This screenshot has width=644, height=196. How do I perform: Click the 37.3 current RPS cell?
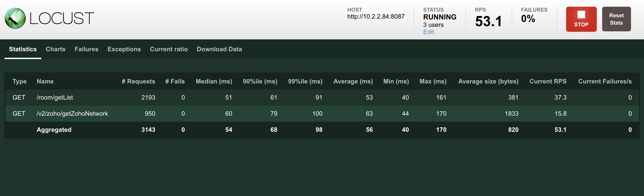(561, 98)
